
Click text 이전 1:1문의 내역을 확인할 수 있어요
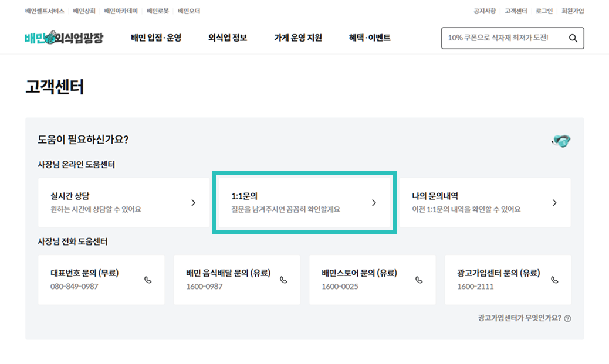(466, 209)
